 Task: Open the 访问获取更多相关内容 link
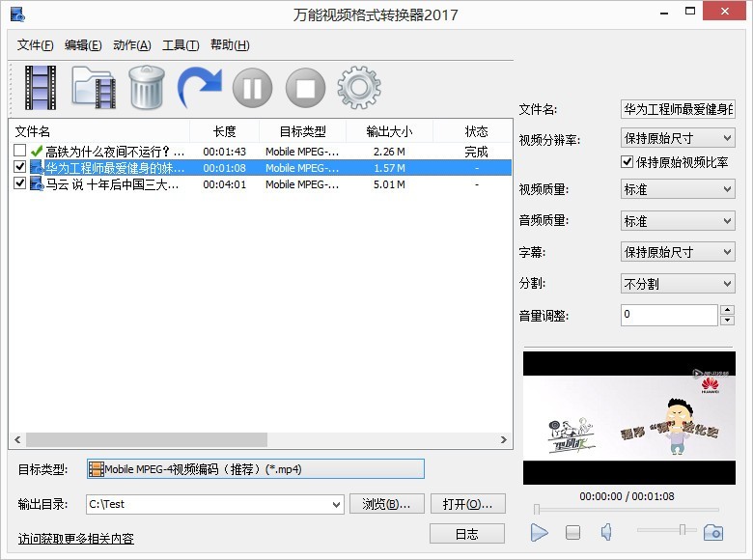tap(76, 539)
